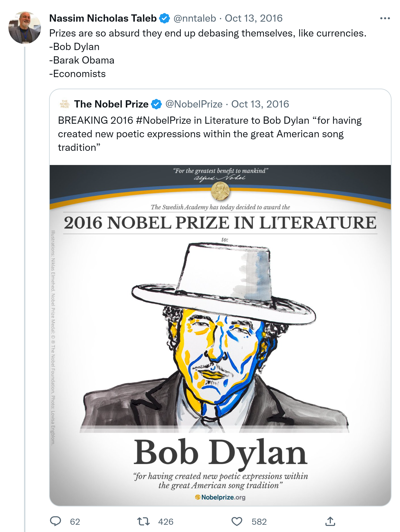Open Nassim Taleb's profile avatar

click(25, 28)
